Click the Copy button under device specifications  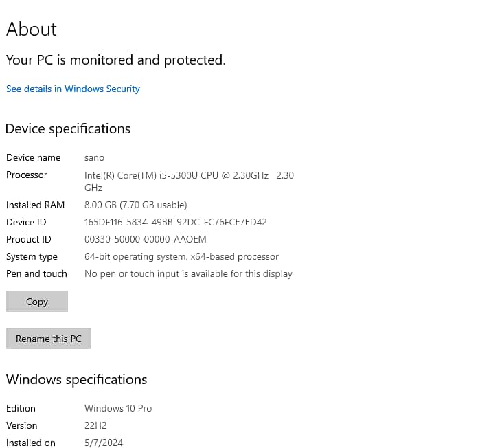(37, 302)
